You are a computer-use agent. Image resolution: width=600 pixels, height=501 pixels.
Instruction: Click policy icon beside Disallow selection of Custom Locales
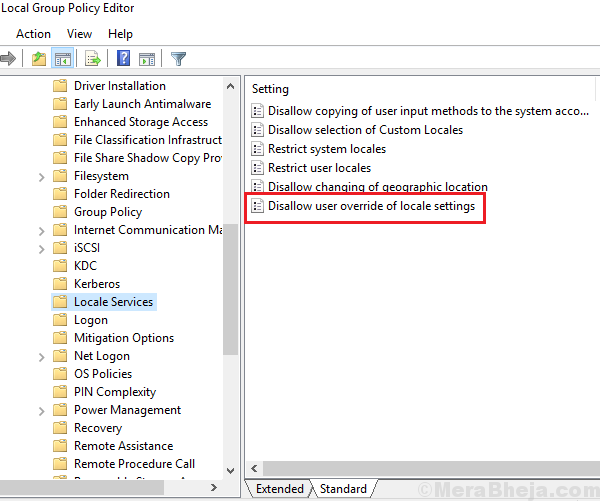tap(257, 130)
